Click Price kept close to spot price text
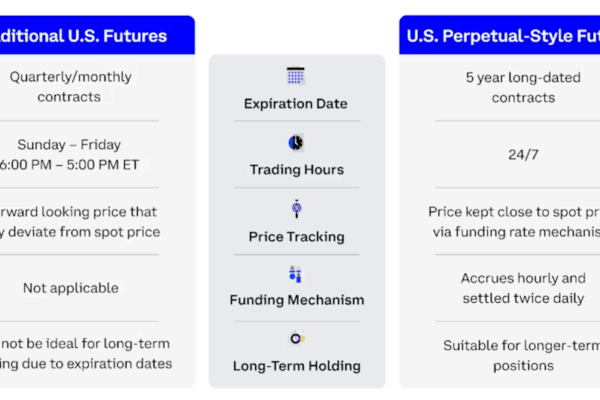Image resolution: width=600 pixels, height=400 pixels. pyautogui.click(x=514, y=222)
